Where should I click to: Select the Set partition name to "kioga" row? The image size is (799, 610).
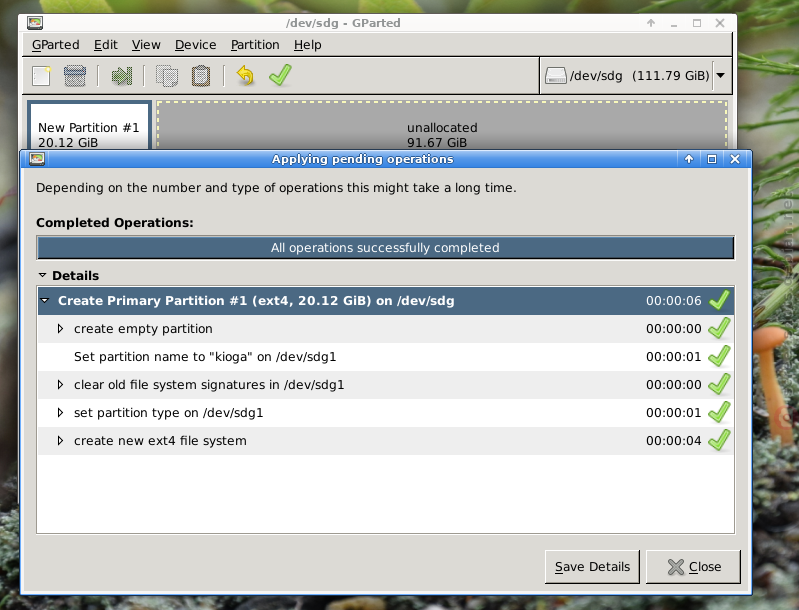tap(386, 357)
